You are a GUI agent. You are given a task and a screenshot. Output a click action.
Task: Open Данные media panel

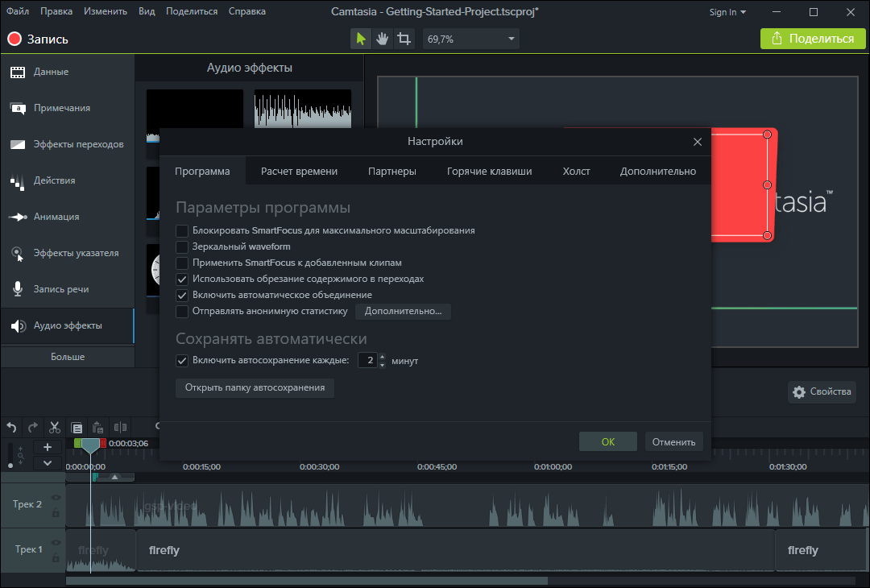67,72
